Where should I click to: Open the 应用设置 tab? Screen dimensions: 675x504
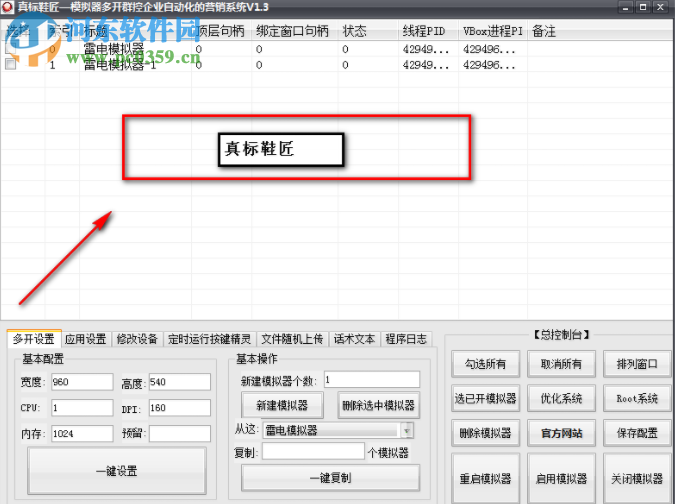pyautogui.click(x=86, y=340)
